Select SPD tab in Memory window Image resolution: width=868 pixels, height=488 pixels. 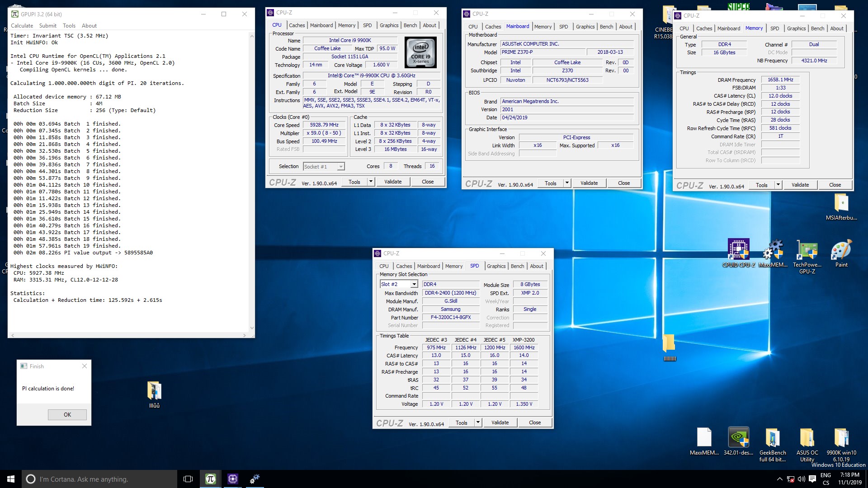[x=774, y=28]
